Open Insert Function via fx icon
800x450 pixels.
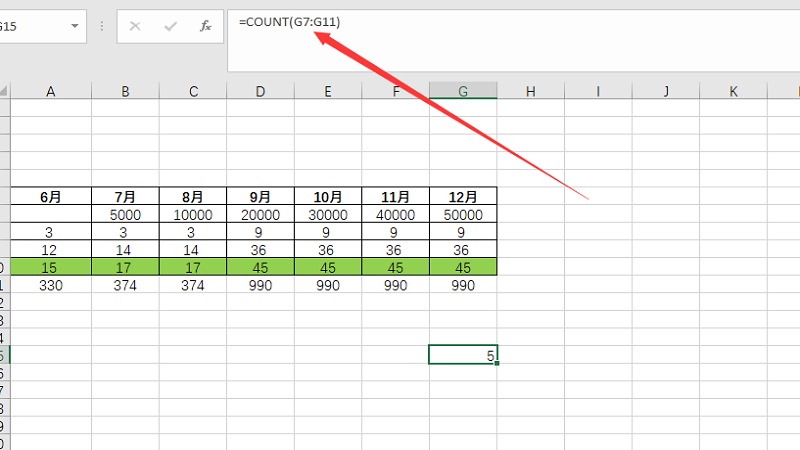[x=206, y=26]
